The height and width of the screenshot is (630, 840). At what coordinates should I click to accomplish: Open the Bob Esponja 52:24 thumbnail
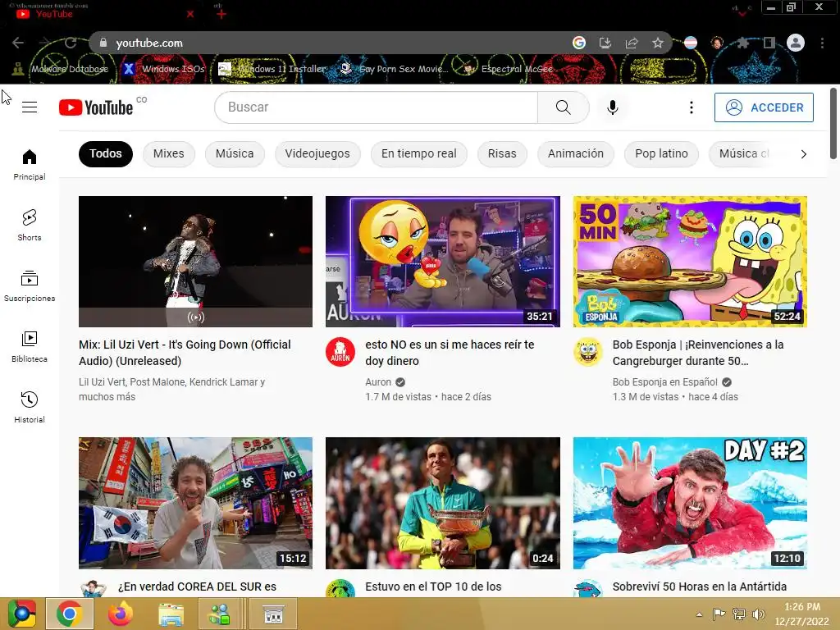click(690, 262)
